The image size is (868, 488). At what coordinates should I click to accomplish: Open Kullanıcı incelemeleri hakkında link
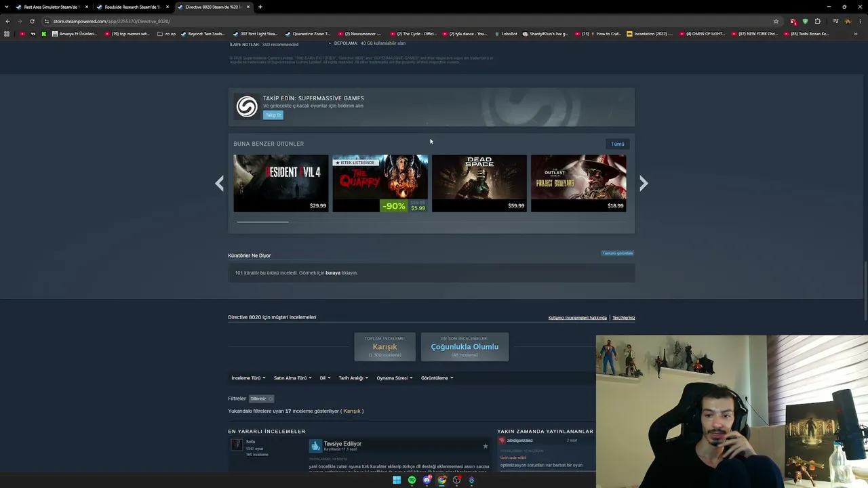(x=578, y=318)
